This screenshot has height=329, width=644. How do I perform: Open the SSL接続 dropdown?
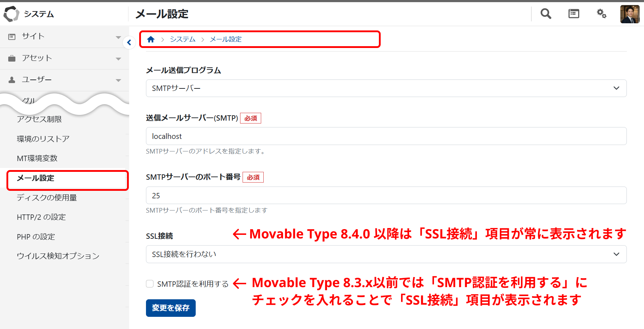point(386,254)
